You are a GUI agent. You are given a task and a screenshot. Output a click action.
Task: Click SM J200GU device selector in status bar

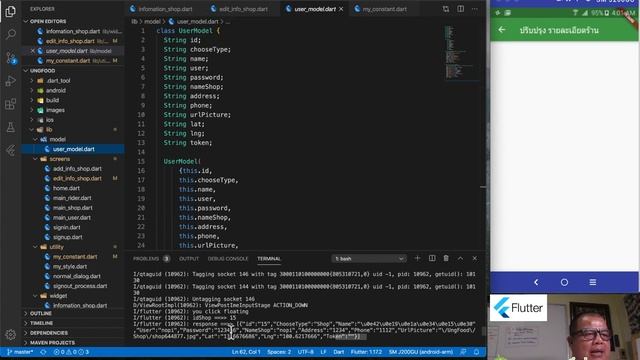point(421,352)
